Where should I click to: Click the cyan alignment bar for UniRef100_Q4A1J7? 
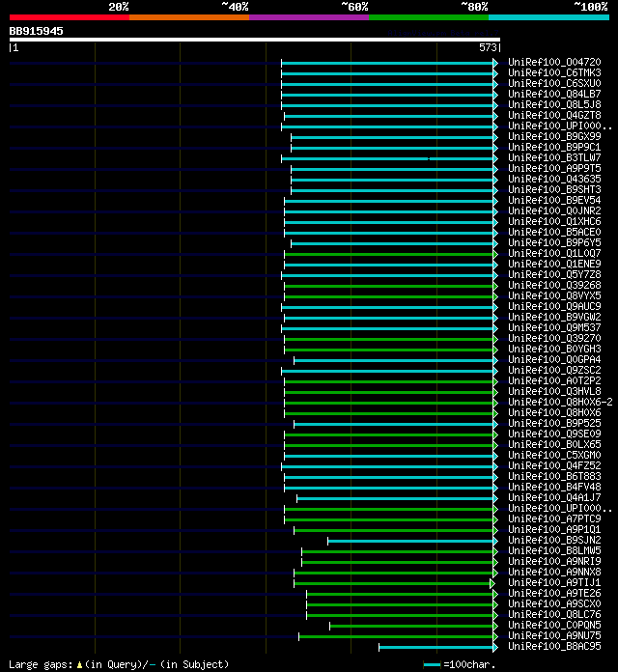pos(395,499)
